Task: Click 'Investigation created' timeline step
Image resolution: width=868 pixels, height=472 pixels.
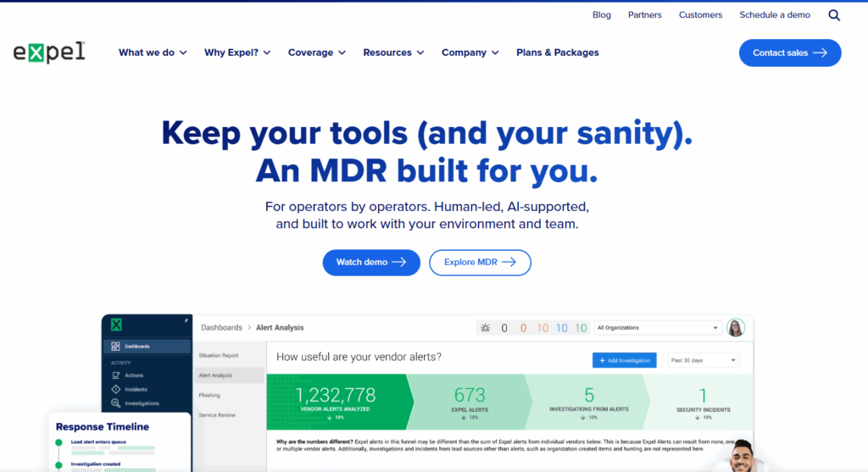Action: [x=96, y=464]
